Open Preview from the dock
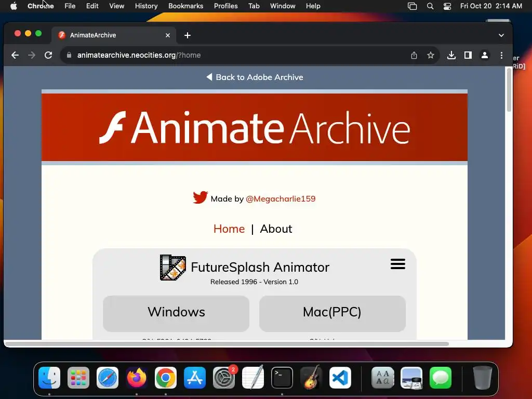Screen dimensions: 532x399 tap(411, 378)
